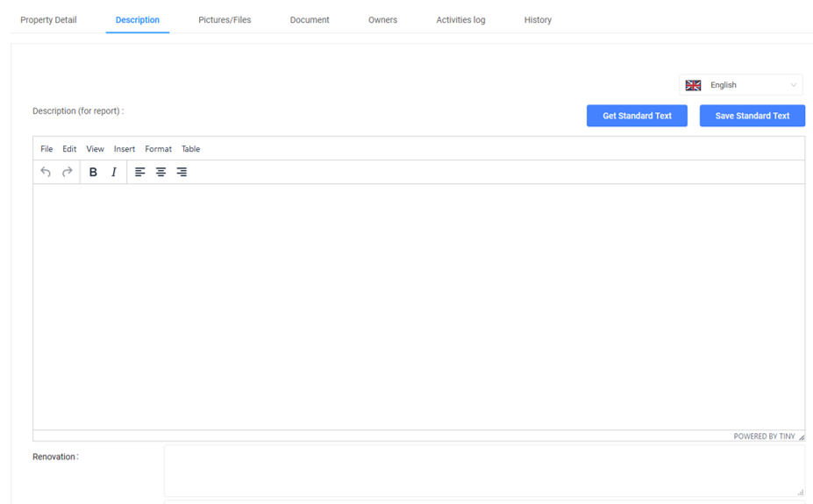Open the File menu in editor
Image resolution: width=813 pixels, height=504 pixels.
coord(46,149)
